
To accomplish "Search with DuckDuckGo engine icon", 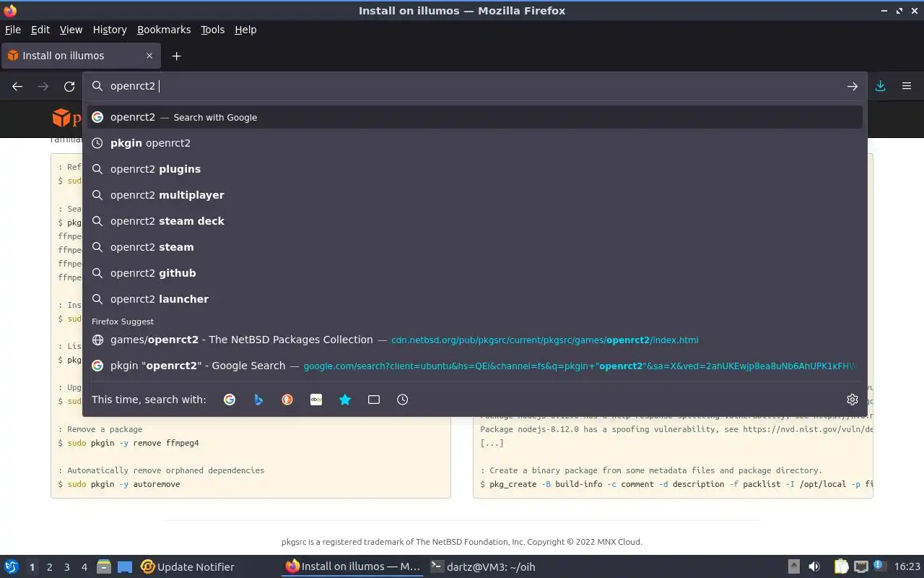I will (287, 400).
